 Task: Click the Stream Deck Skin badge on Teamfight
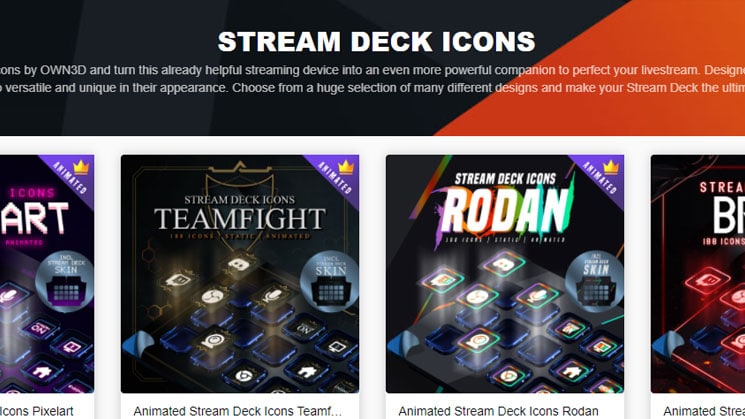pos(330,282)
